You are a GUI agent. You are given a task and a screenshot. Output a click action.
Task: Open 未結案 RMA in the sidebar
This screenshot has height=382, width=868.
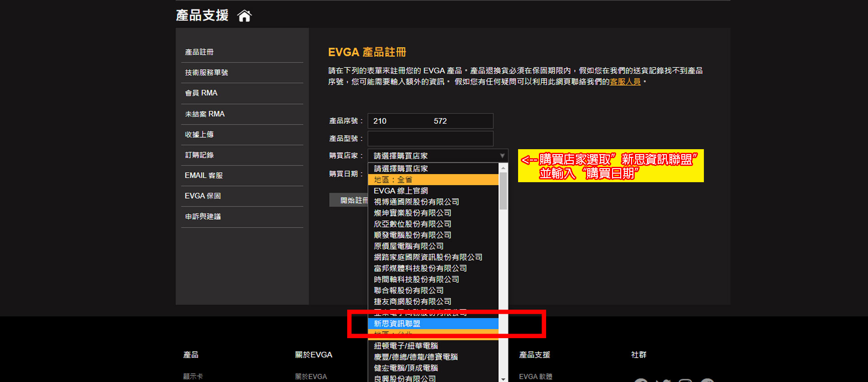(x=205, y=114)
